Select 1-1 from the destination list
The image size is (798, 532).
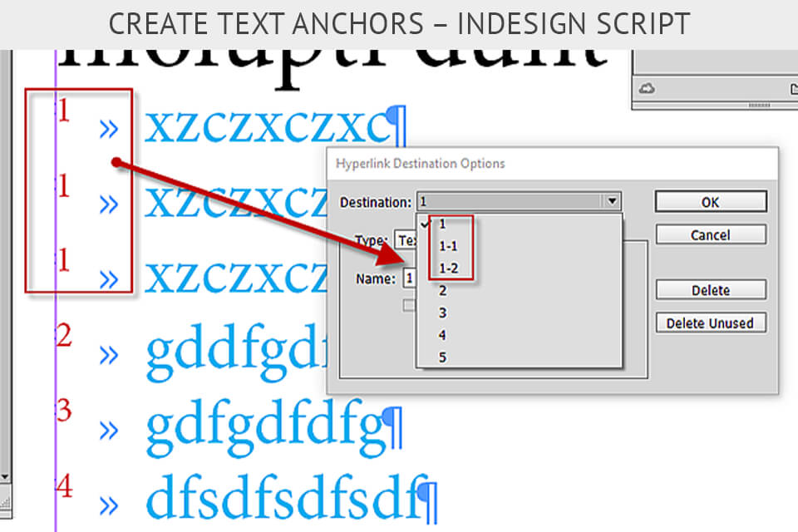coord(446,245)
